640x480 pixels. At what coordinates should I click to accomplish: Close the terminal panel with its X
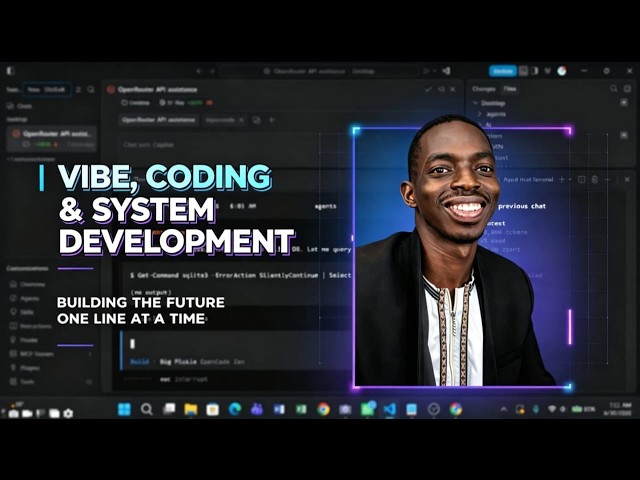click(x=627, y=179)
